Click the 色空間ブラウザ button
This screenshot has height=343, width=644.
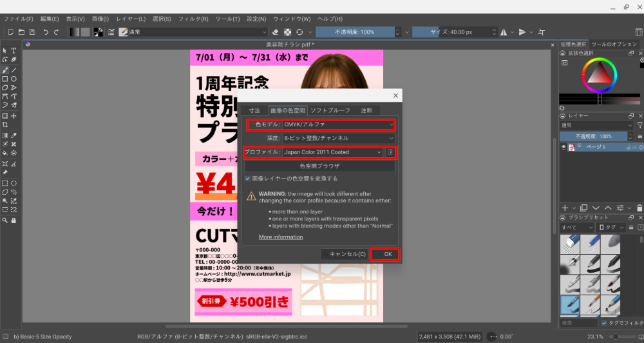319,166
